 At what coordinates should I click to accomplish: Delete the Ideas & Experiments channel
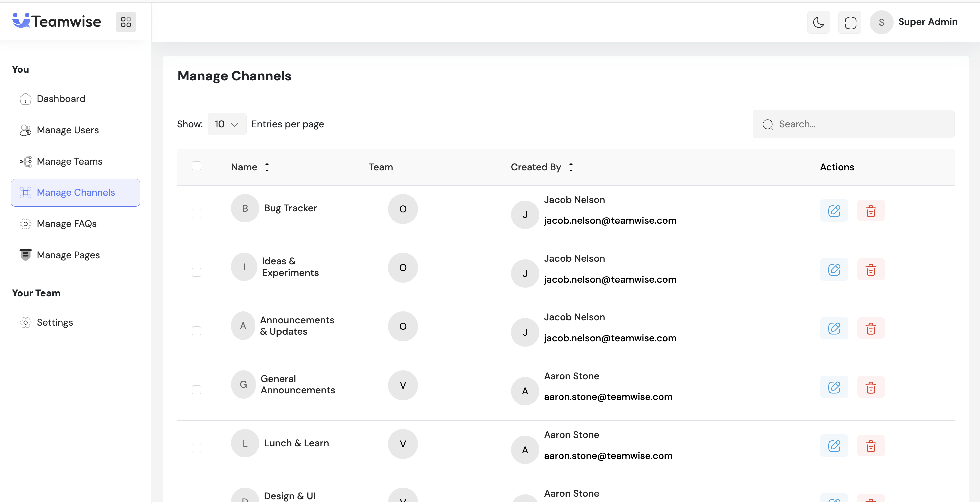pyautogui.click(x=871, y=270)
